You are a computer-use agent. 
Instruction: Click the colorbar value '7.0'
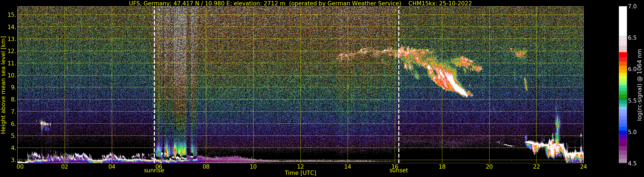coord(632,6)
